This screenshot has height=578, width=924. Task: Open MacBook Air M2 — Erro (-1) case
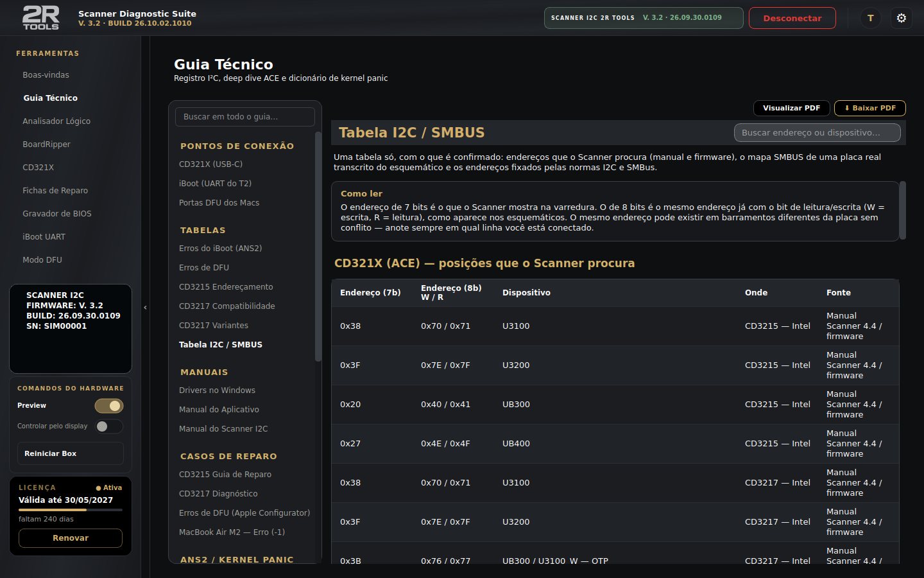click(x=232, y=532)
